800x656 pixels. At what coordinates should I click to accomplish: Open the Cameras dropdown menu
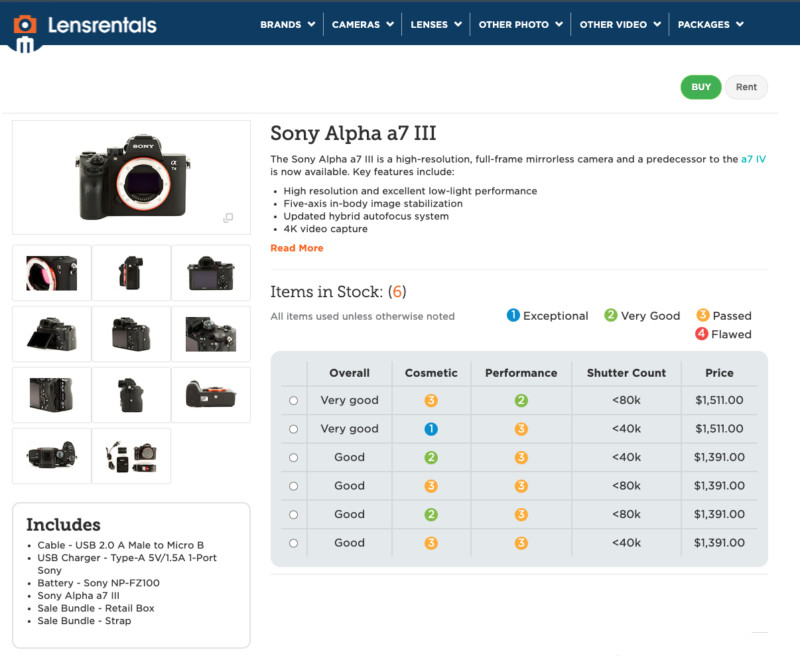(363, 24)
